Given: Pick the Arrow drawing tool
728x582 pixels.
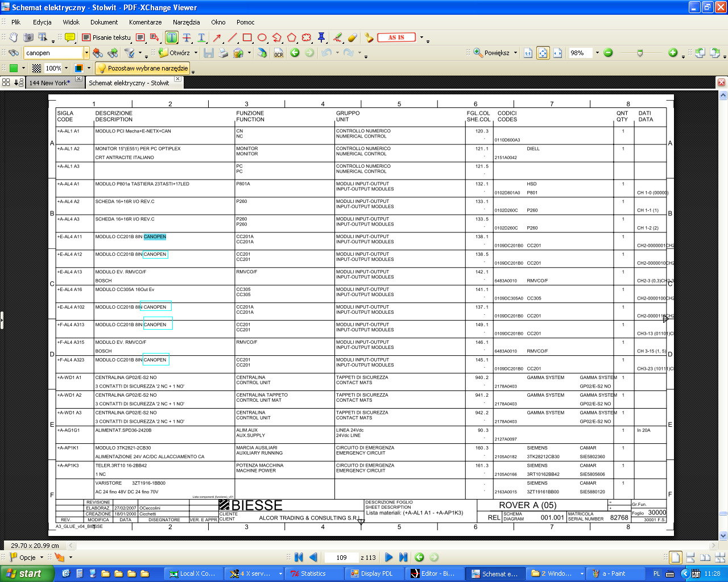Looking at the screenshot, I should click(x=217, y=38).
